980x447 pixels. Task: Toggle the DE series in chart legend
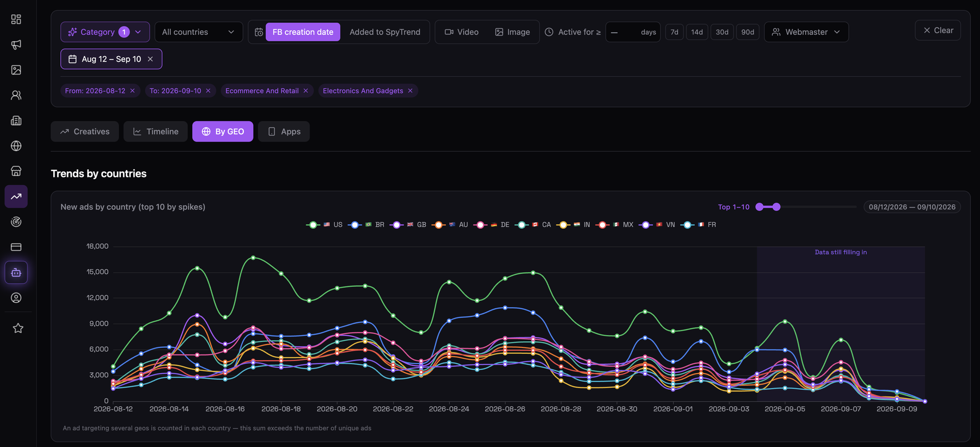[x=492, y=225]
